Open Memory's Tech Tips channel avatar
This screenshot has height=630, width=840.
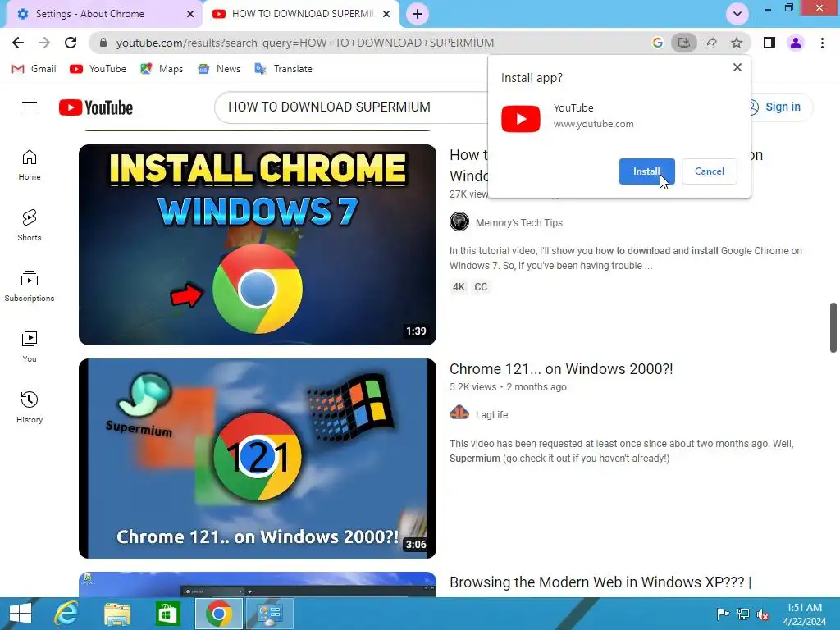[x=459, y=221]
